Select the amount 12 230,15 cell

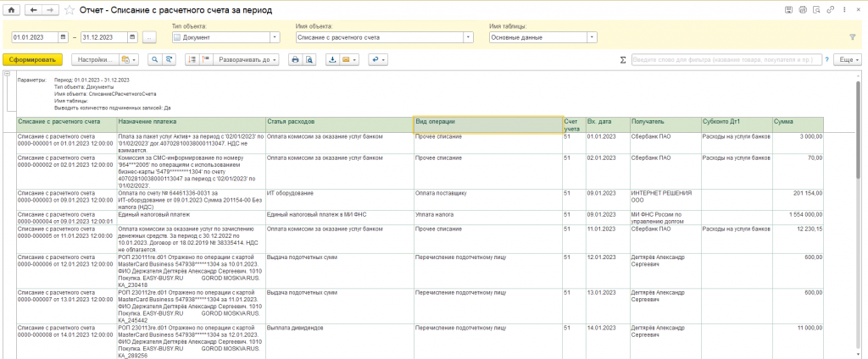point(798,239)
